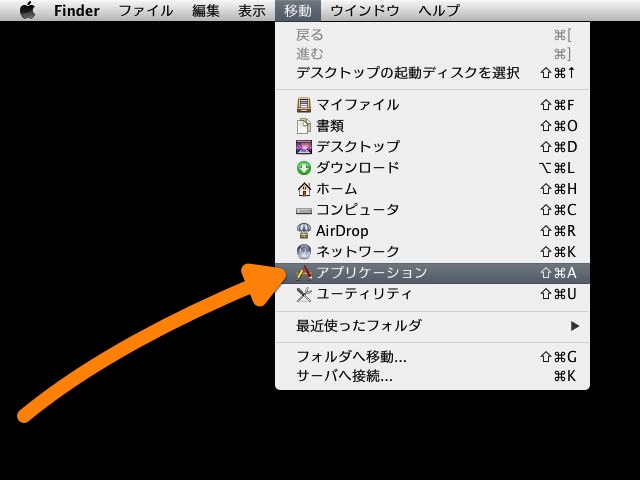The height and width of the screenshot is (480, 640).
Task: Open the 表示 menu
Action: point(252,11)
